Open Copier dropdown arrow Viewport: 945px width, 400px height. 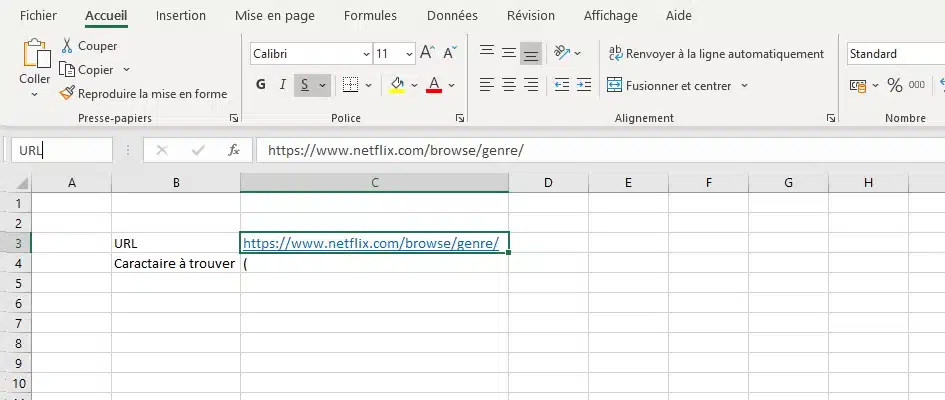[126, 70]
